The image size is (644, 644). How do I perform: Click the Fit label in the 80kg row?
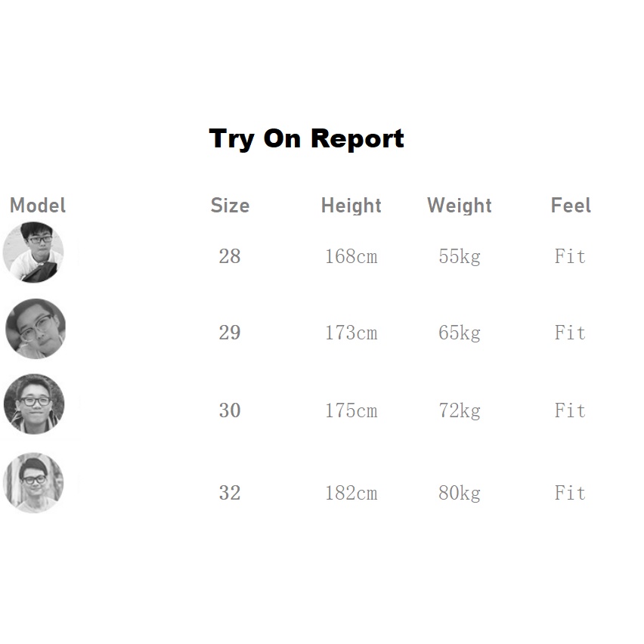click(570, 494)
